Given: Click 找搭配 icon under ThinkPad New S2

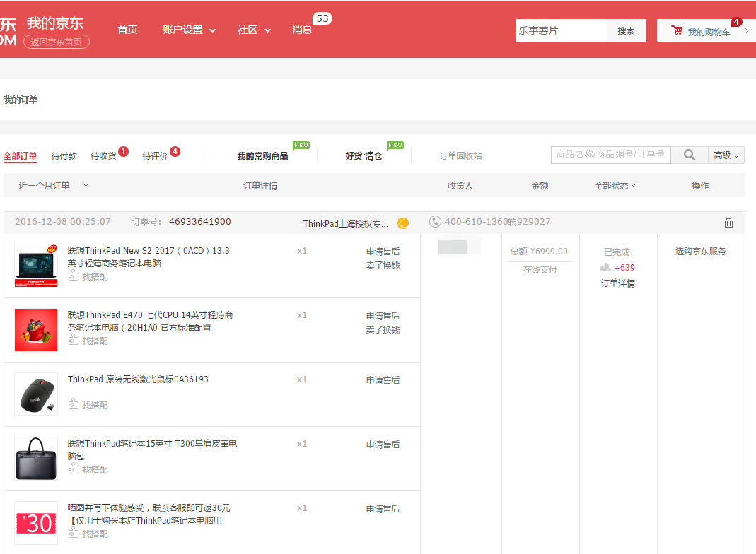Looking at the screenshot, I should (74, 276).
